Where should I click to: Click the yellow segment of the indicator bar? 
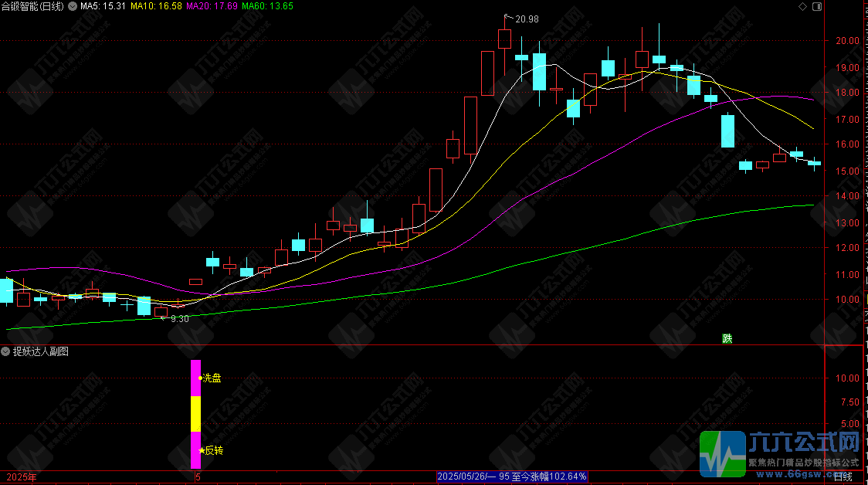pyautogui.click(x=196, y=414)
